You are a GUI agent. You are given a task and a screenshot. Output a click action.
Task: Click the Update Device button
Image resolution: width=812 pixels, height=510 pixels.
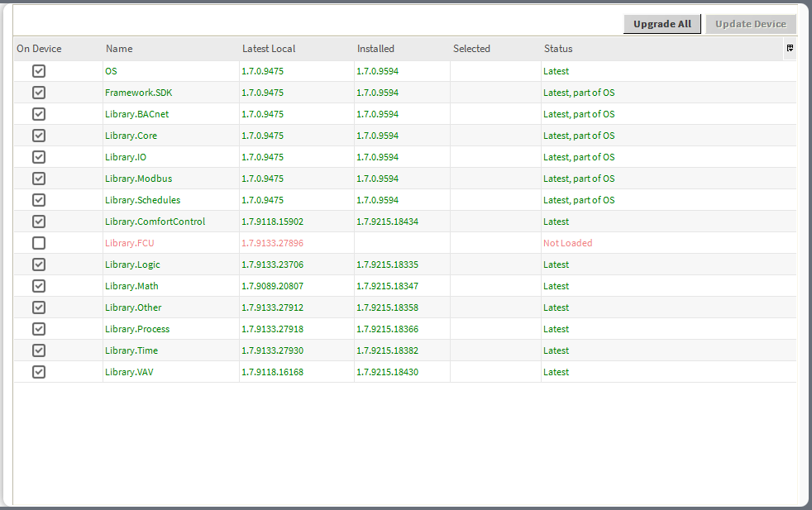[x=749, y=23]
